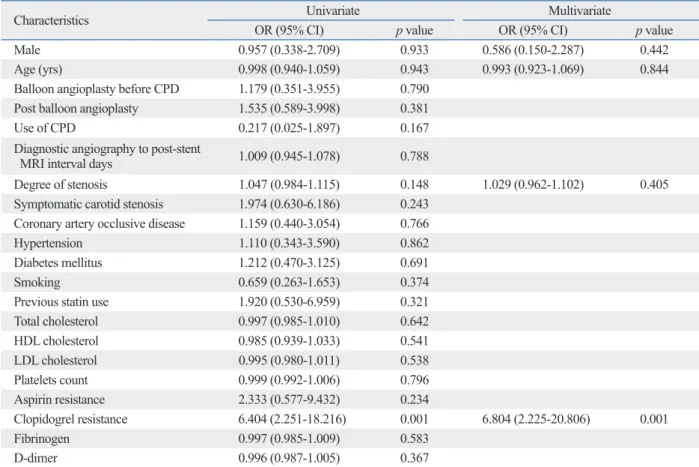Select the multivariate p value '0.405'
The height and width of the screenshot is (467, 699).
[x=654, y=184]
